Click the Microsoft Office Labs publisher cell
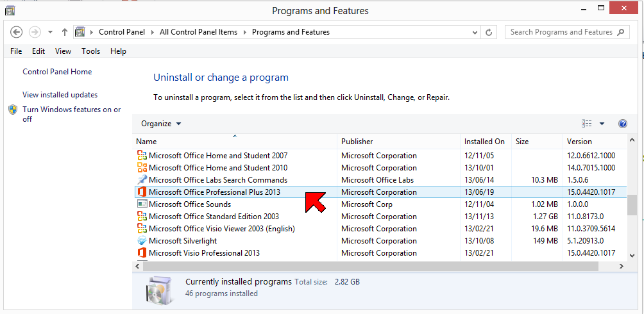This screenshot has width=644, height=314. (377, 180)
